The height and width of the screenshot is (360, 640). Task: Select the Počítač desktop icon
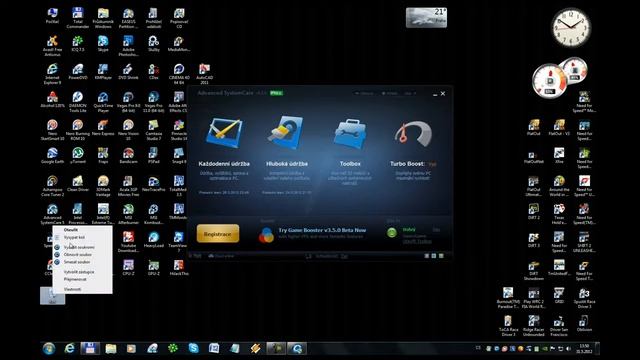[52, 16]
